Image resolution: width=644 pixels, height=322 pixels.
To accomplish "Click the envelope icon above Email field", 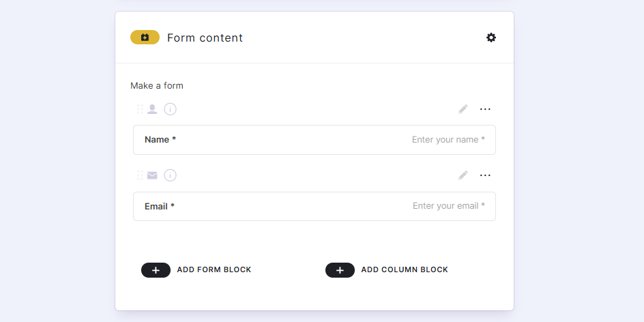I will (x=152, y=175).
